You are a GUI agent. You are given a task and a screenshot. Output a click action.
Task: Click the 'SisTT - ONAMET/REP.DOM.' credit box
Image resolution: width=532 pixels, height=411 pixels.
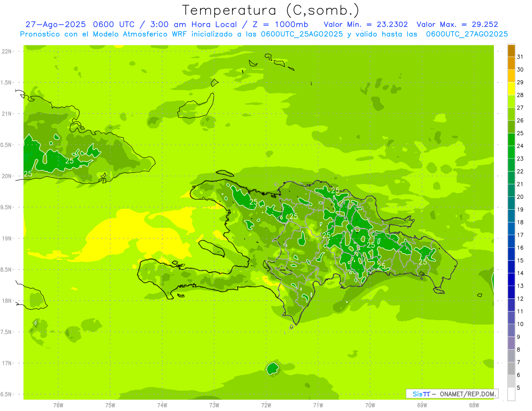coord(452,394)
